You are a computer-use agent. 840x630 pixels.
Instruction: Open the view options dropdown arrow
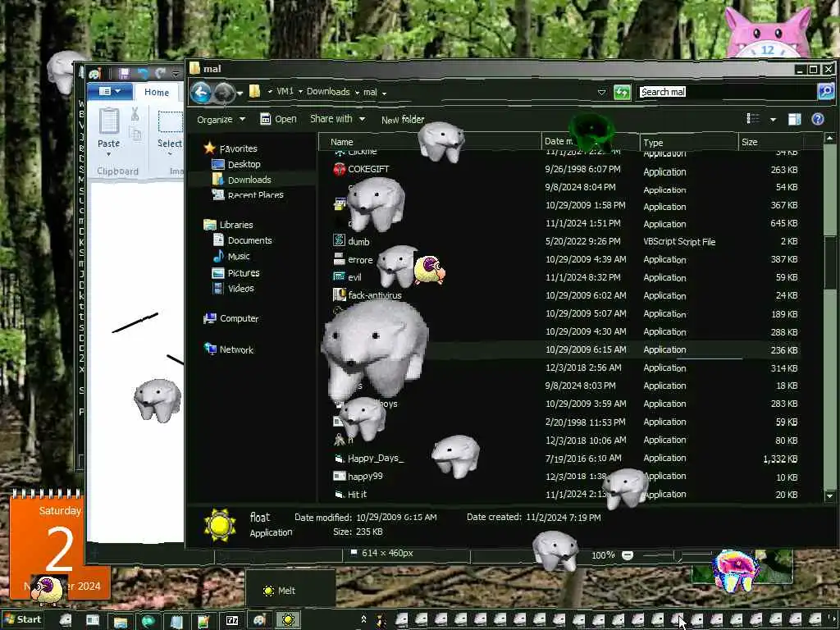tap(773, 120)
